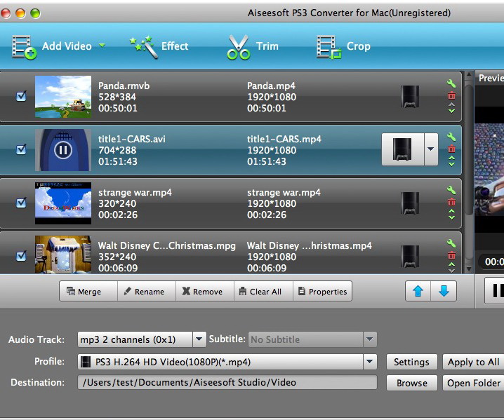
Task: Click the PS3 device icon for Walt Disney Christmas
Action: 410,257
